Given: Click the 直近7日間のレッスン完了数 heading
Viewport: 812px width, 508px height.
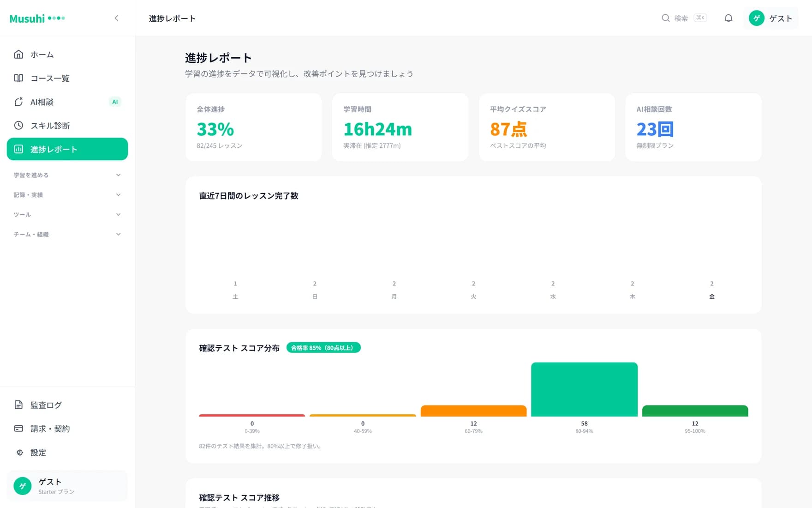Looking at the screenshot, I should 249,196.
